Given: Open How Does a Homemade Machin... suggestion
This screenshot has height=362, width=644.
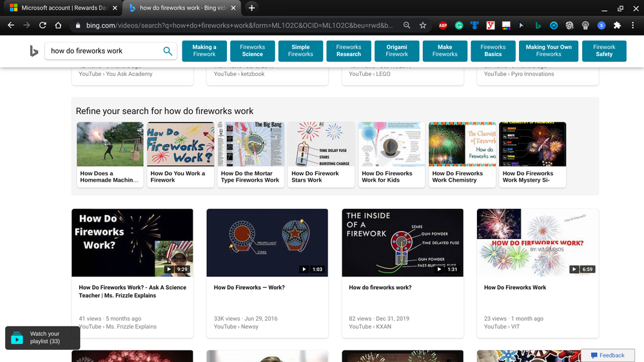Looking at the screenshot, I should point(110,155).
